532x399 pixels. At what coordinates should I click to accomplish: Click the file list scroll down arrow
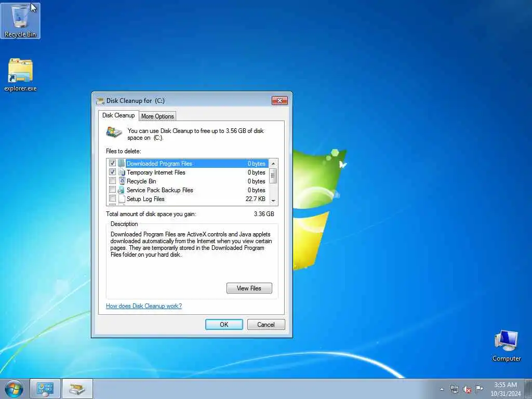pos(273,201)
